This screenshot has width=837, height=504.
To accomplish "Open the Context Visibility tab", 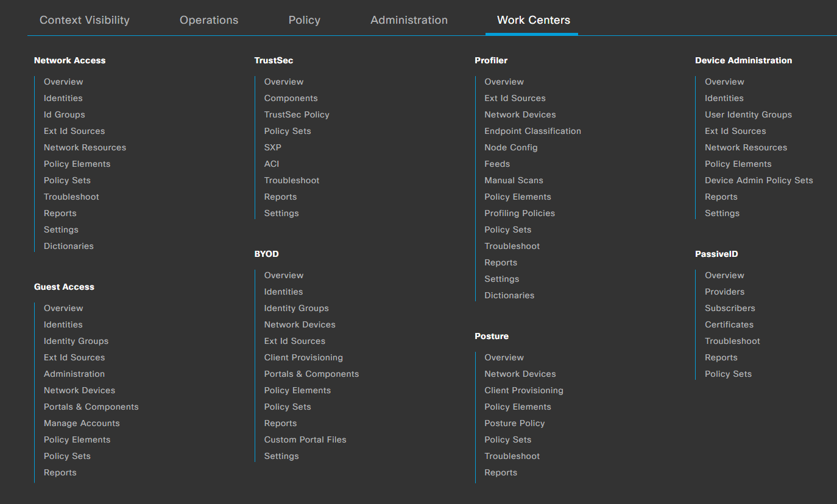I will (85, 20).
